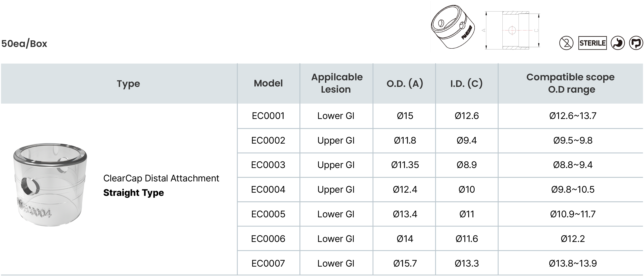Click the single-use do-not-reuse symbol

click(x=566, y=43)
